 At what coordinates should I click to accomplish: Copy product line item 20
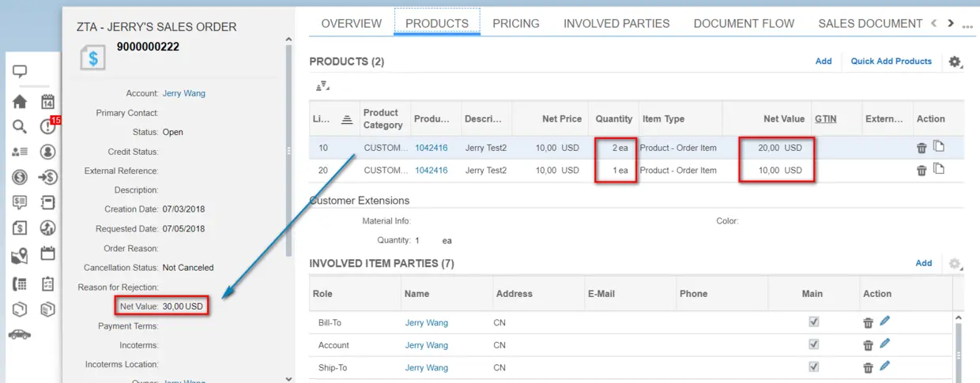[x=939, y=169]
